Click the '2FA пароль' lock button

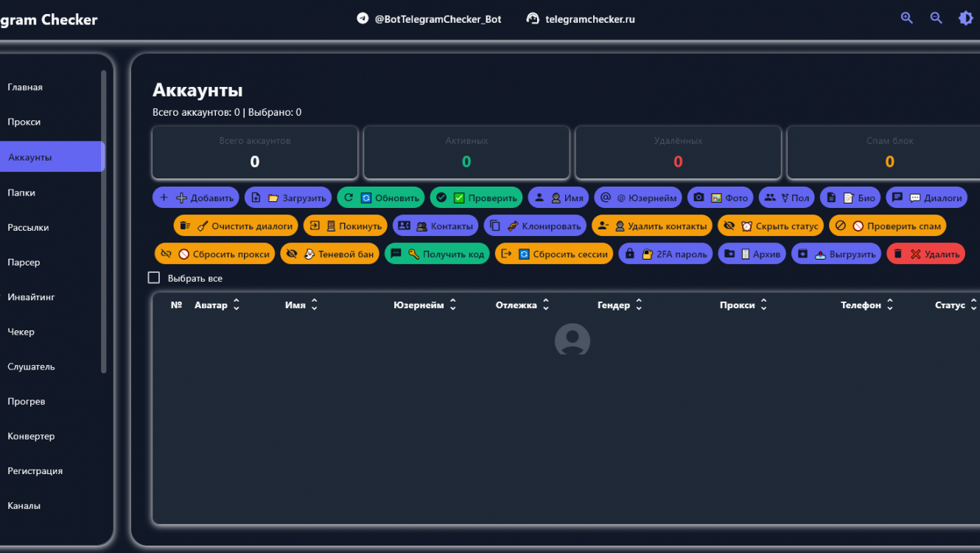pyautogui.click(x=665, y=254)
